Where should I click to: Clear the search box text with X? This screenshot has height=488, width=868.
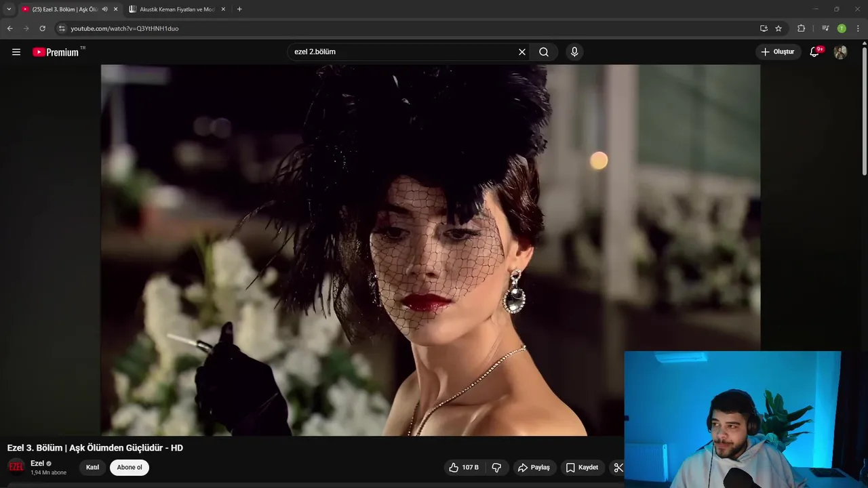pos(522,52)
